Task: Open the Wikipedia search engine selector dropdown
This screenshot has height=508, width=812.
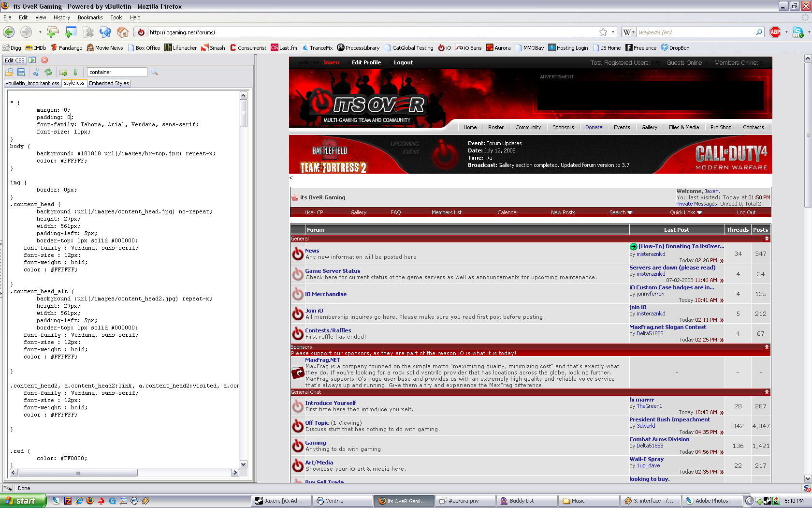Action: tap(628, 32)
